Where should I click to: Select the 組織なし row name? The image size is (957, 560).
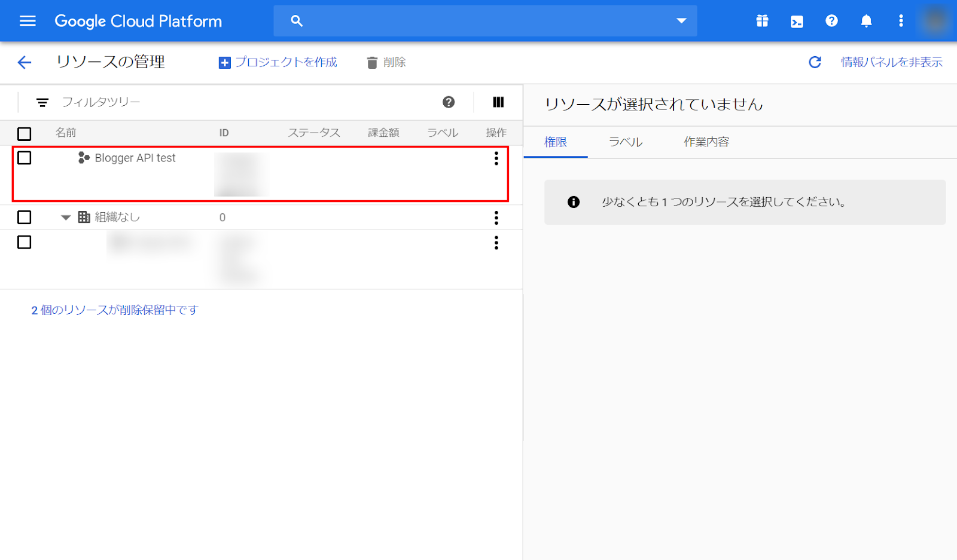tap(117, 217)
